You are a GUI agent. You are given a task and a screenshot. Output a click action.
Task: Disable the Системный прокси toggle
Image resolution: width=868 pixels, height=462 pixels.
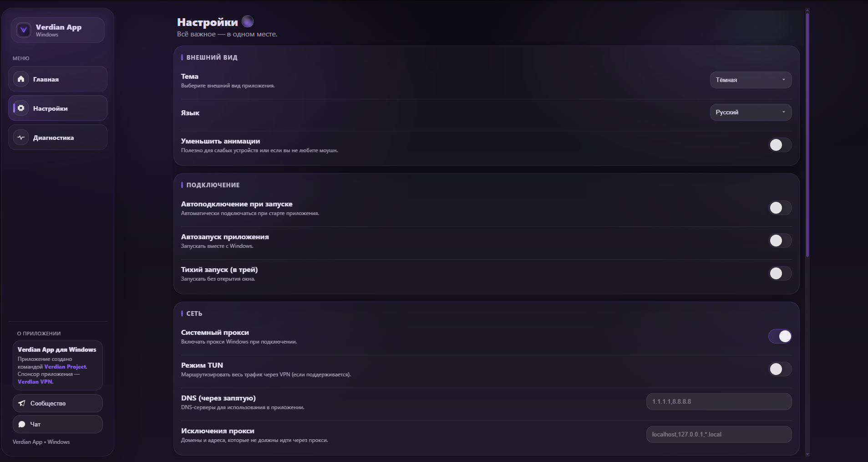pyautogui.click(x=780, y=336)
